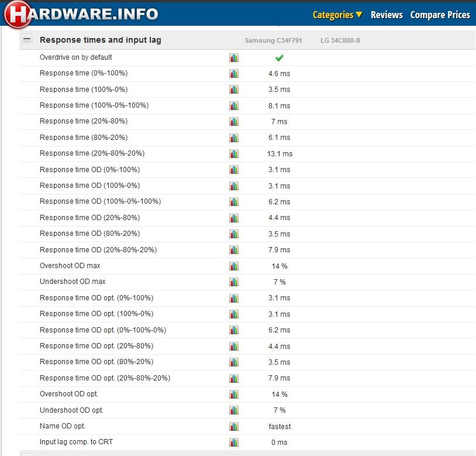Click the 'Input lag comp. to CRT' label
Image resolution: width=476 pixels, height=456 pixels.
click(76, 442)
